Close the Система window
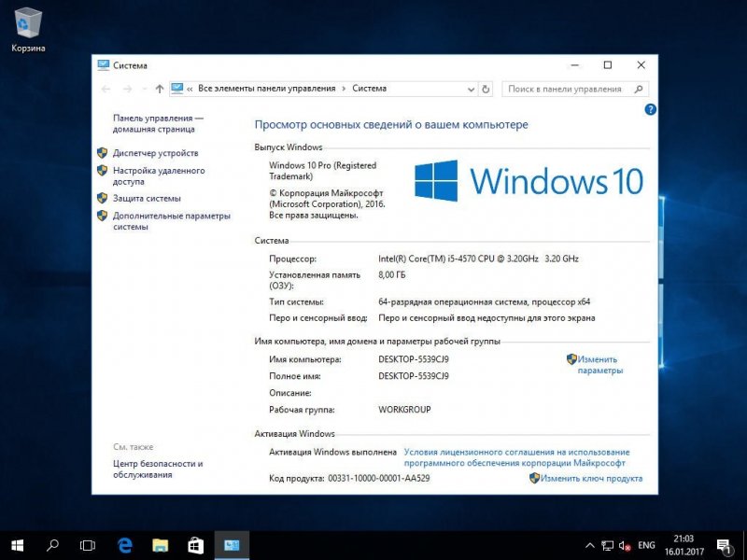747x560 pixels. point(641,65)
